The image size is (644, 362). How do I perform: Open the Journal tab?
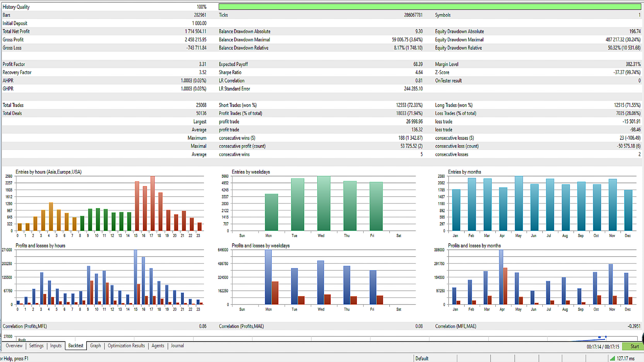pyautogui.click(x=177, y=346)
